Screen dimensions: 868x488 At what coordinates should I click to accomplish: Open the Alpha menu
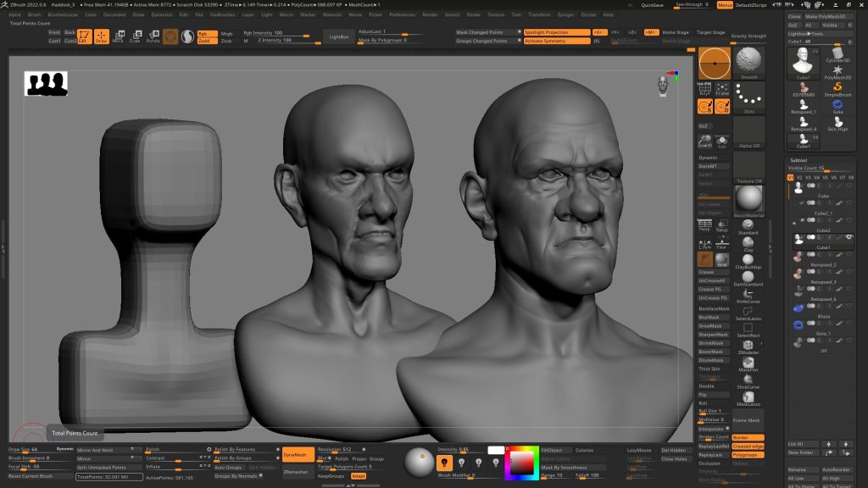click(x=15, y=15)
